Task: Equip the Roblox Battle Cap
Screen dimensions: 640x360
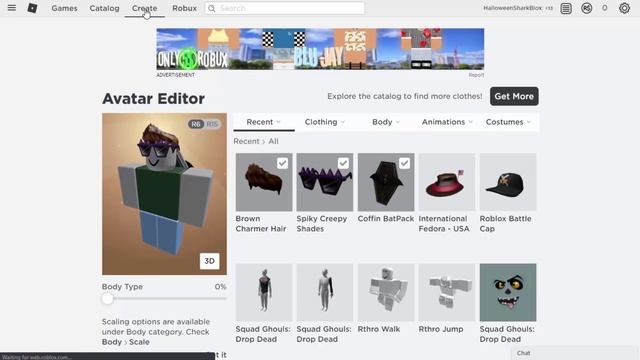Action: tap(508, 182)
